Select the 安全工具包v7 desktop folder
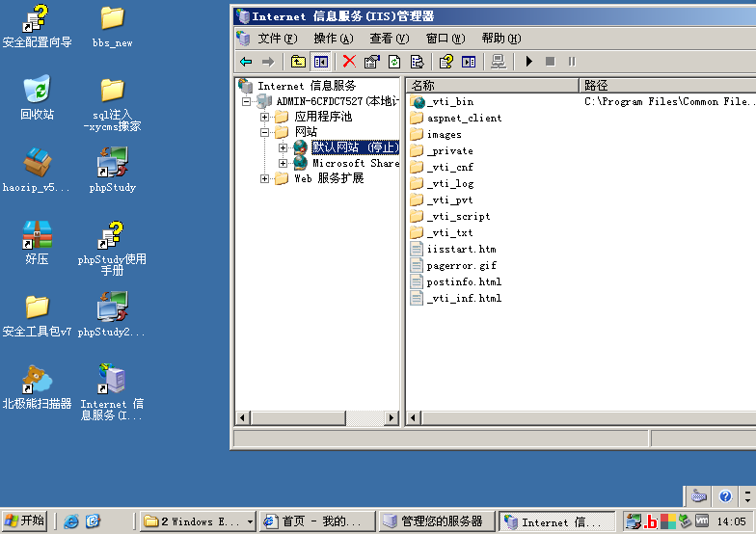This screenshot has height=534, width=756. point(37,315)
